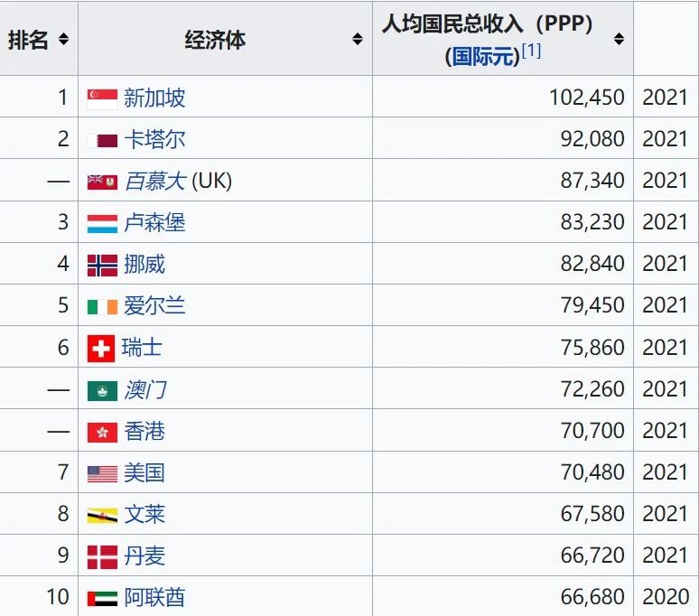Click the Bermuda flag icon
This screenshot has width=699, height=616.
(103, 182)
